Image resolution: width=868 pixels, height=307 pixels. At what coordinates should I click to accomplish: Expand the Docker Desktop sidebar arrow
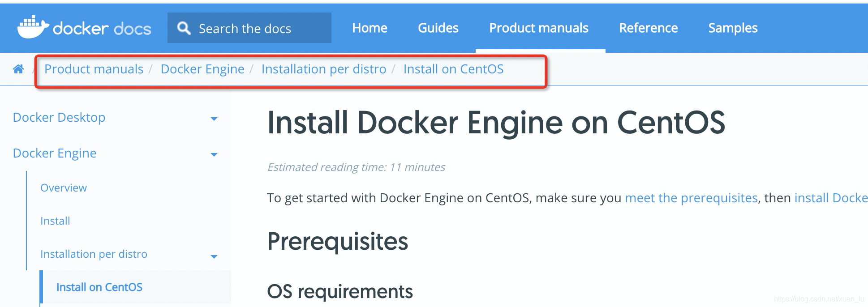point(214,119)
